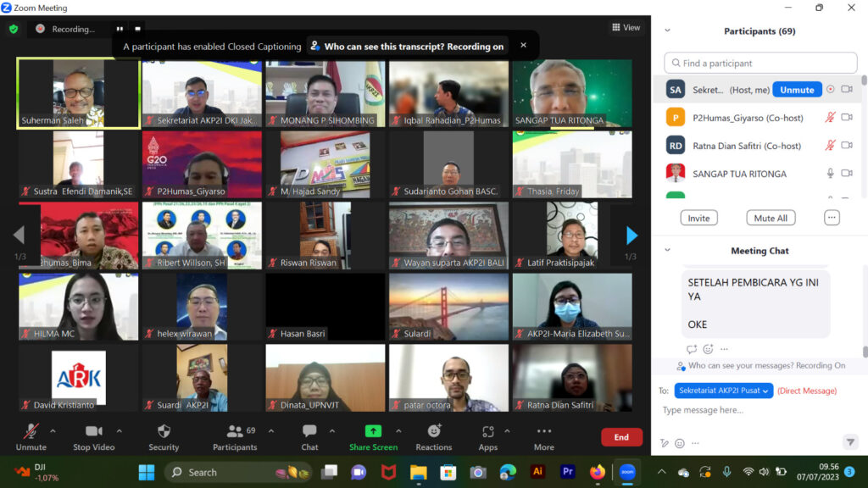Add emoji reaction to the OKE message
The height and width of the screenshot is (488, 868).
[x=708, y=349]
